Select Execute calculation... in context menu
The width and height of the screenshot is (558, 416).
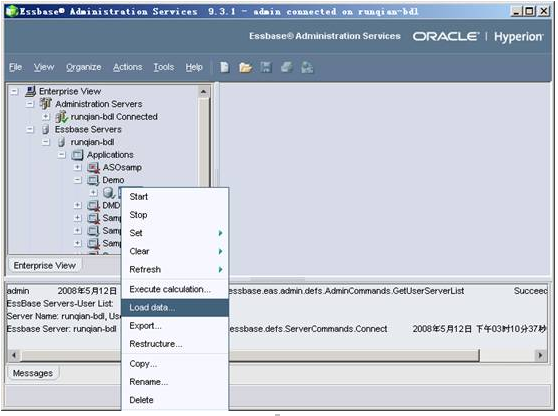[x=175, y=289]
